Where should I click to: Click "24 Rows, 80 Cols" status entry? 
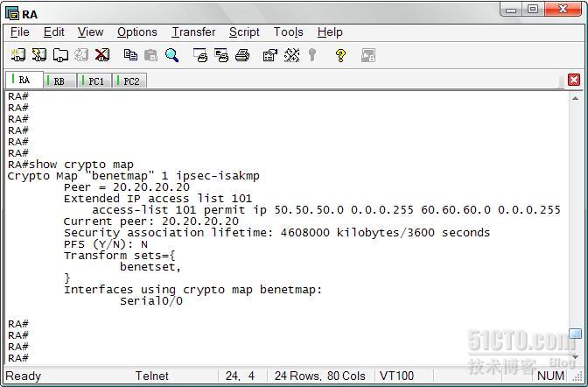click(x=320, y=376)
